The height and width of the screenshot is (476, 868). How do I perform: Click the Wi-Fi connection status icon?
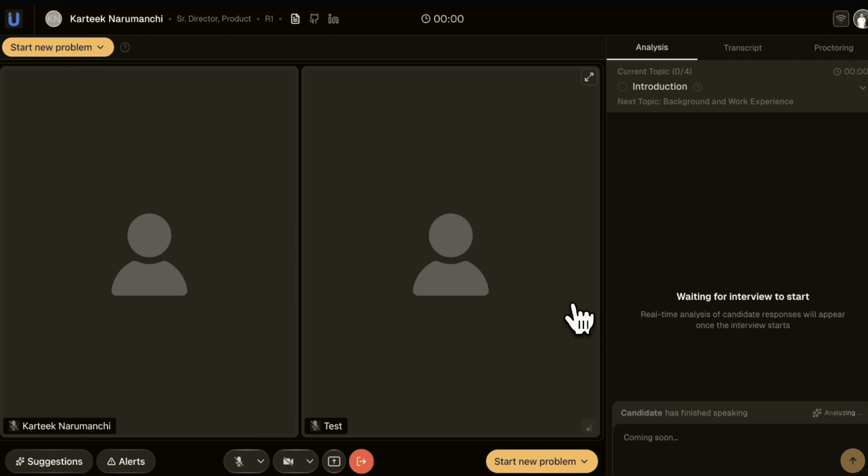[841, 19]
